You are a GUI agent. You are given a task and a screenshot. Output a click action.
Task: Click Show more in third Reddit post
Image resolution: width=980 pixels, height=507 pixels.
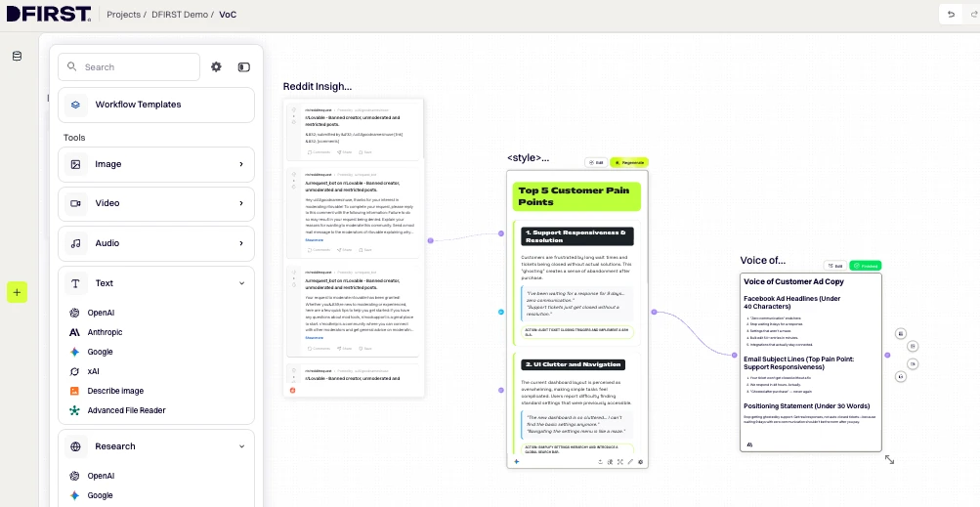point(315,338)
